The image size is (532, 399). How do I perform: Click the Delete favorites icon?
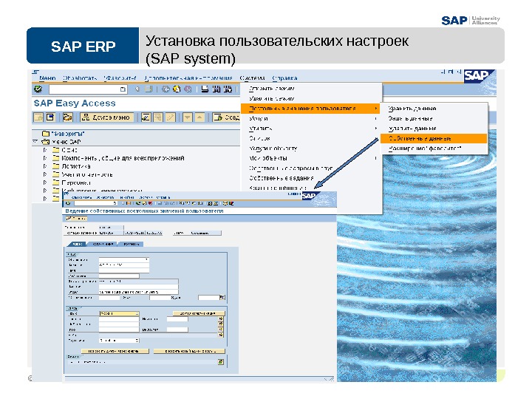point(158,117)
